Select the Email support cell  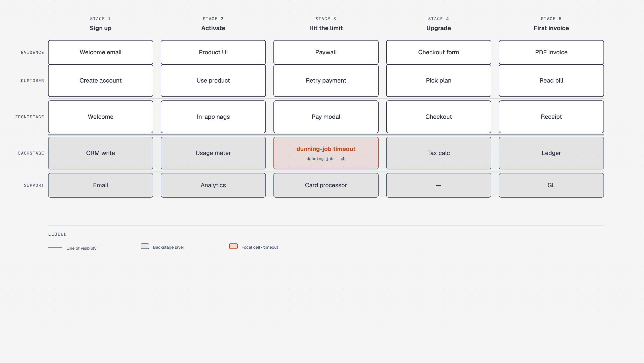tap(101, 185)
